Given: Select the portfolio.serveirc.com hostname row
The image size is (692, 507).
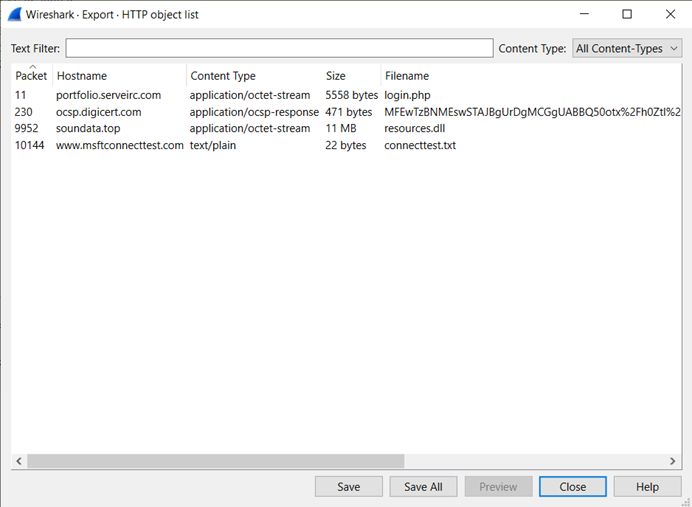Looking at the screenshot, I should [x=108, y=95].
